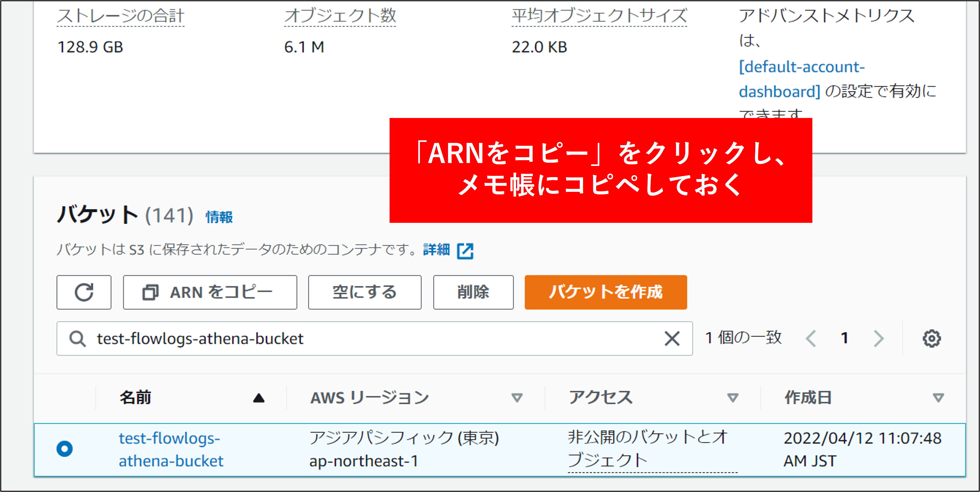Image resolution: width=980 pixels, height=492 pixels.
Task: Go to previous page of bucket results
Action: click(x=811, y=338)
